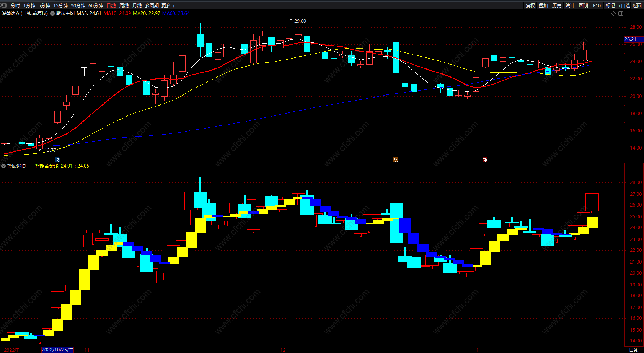
Task: Click the 标记 mark button
Action: click(610, 6)
